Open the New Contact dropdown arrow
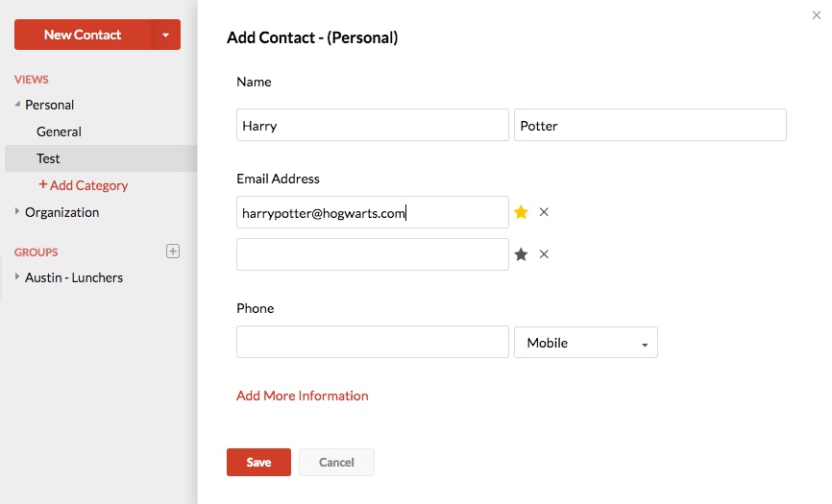Image resolution: width=832 pixels, height=504 pixels. (165, 35)
